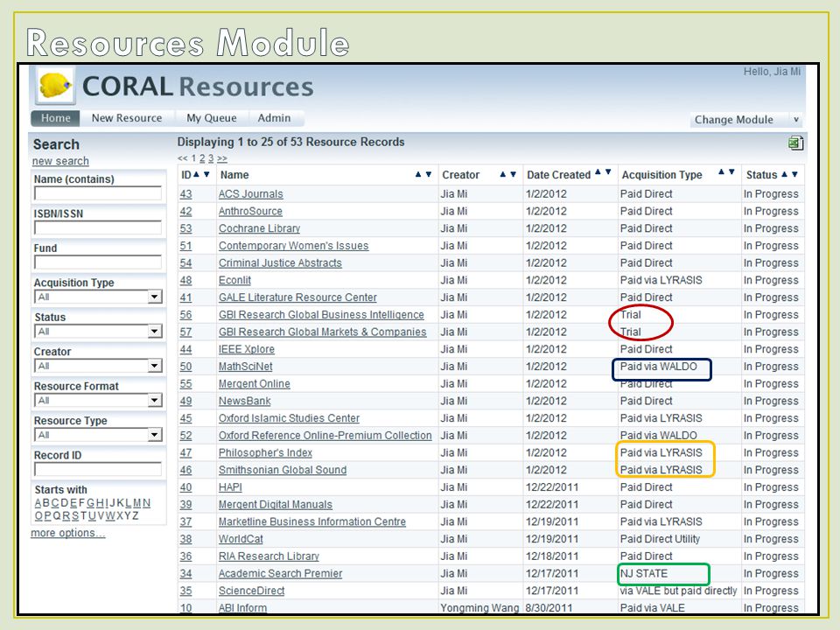Open ScienceDirect resource link
Image resolution: width=840 pixels, height=630 pixels.
251,591
